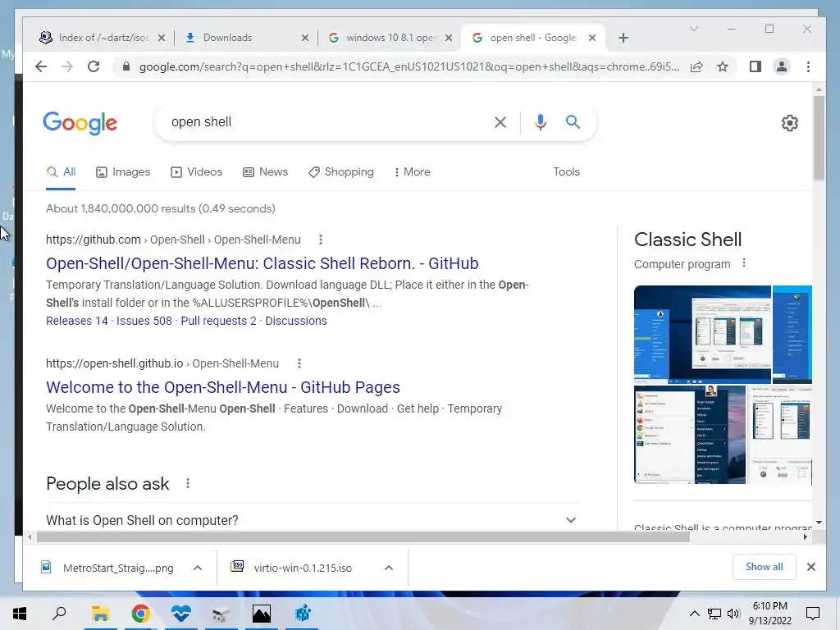Click the Google logo
The width and height of the screenshot is (840, 630).
[80, 123]
